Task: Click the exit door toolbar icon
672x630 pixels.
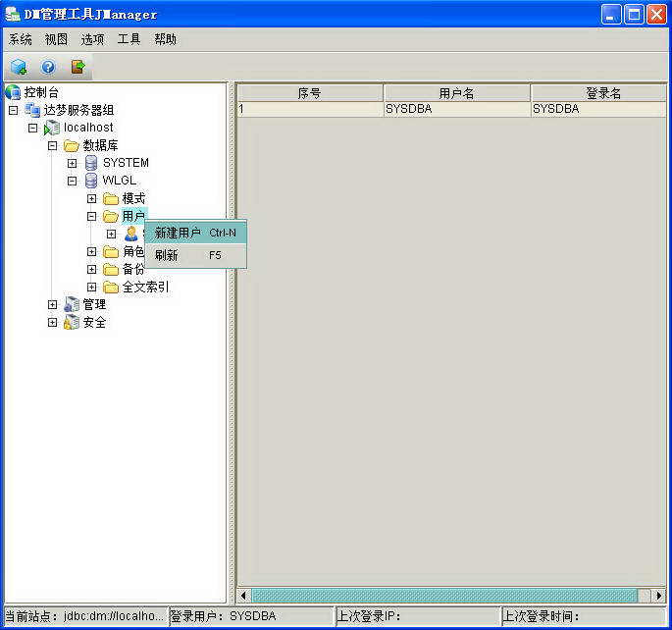Action: (78, 67)
